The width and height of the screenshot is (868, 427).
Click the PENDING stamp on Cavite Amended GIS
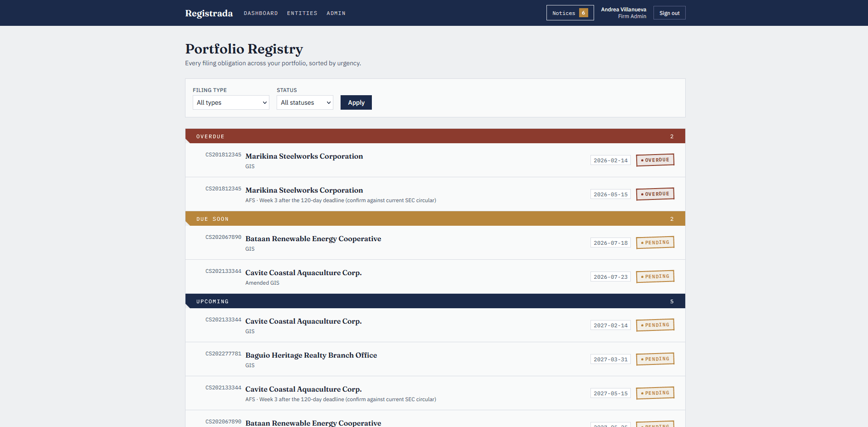[x=655, y=277]
